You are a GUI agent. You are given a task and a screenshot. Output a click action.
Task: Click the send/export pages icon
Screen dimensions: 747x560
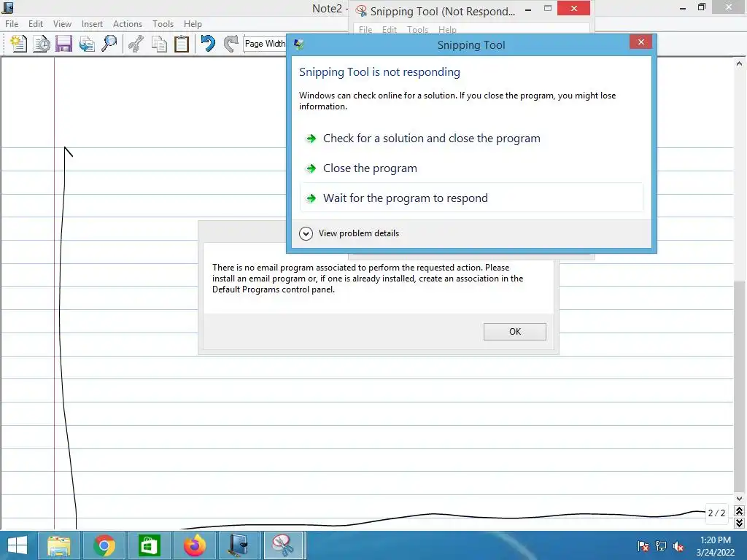pos(87,44)
